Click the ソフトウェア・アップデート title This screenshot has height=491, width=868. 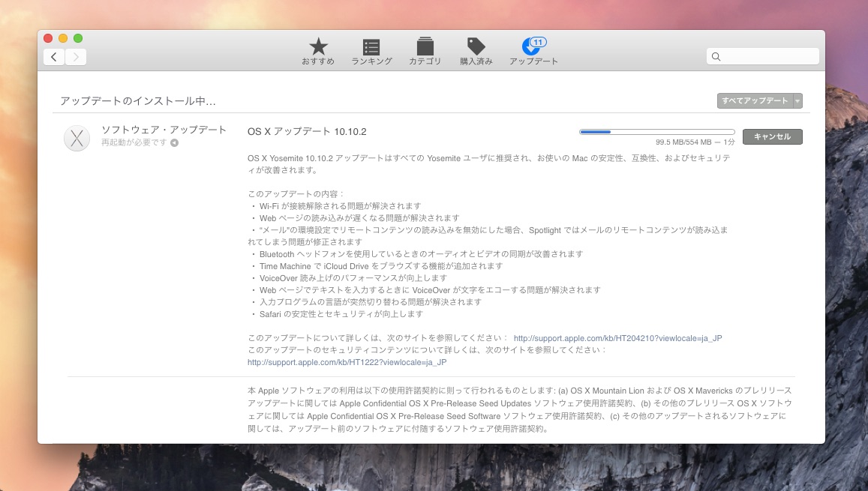pos(164,130)
